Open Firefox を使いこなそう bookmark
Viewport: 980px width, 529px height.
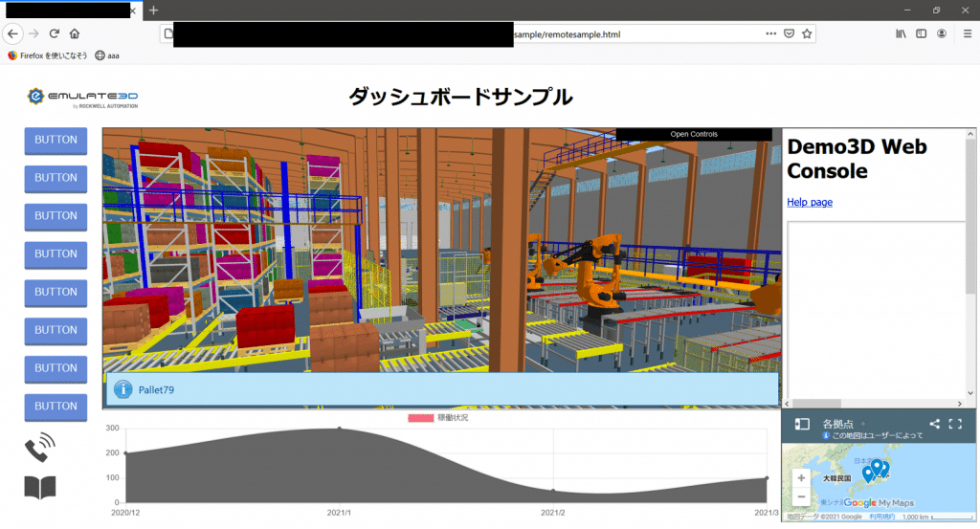coord(48,55)
